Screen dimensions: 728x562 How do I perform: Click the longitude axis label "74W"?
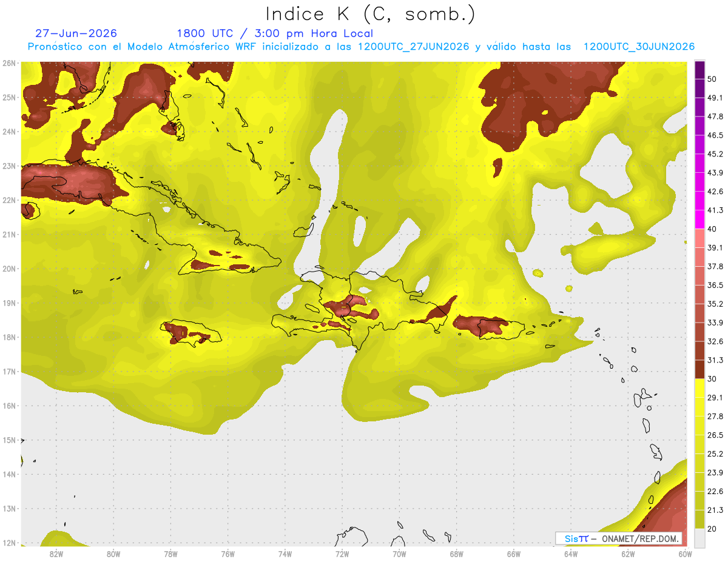point(285,554)
